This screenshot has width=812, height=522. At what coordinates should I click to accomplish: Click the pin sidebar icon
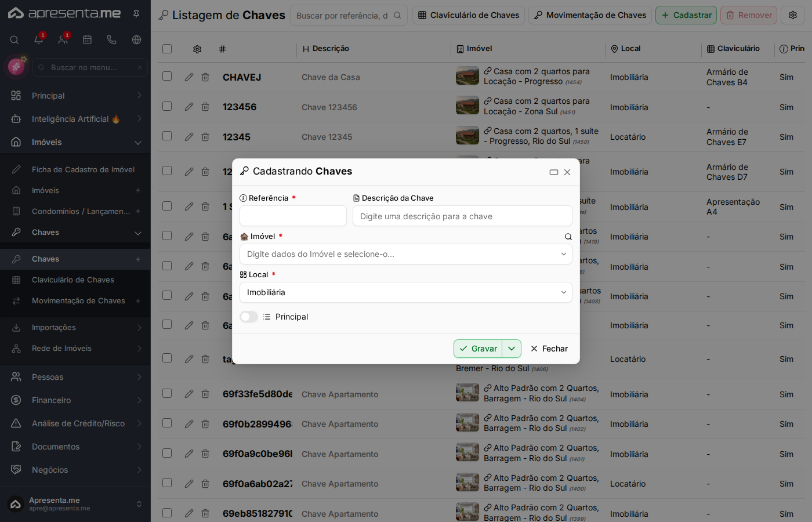click(136, 13)
